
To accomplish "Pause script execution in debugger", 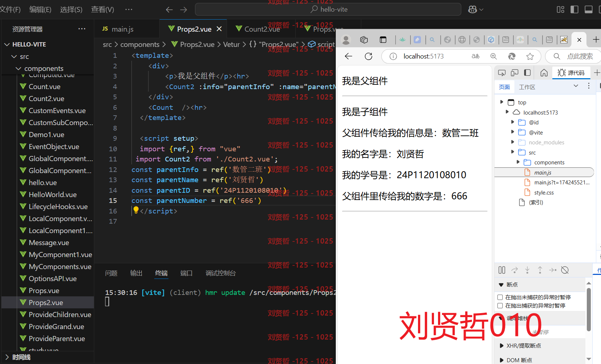I will point(502,270).
